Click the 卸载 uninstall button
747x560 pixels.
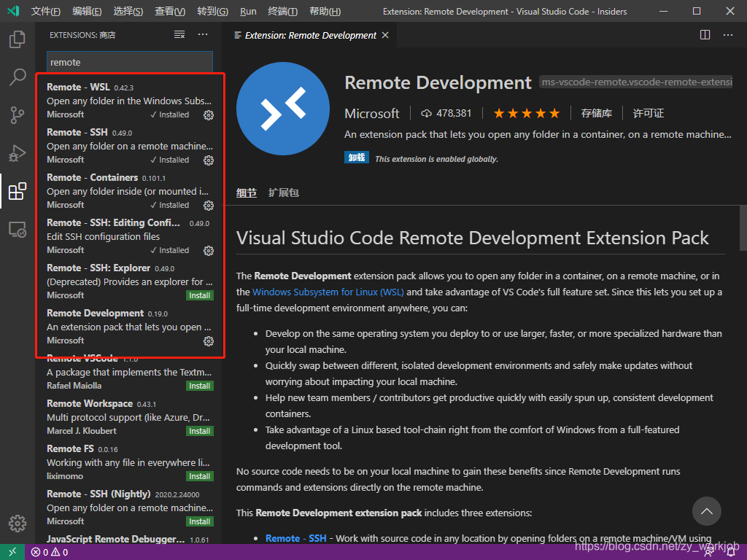356,157
